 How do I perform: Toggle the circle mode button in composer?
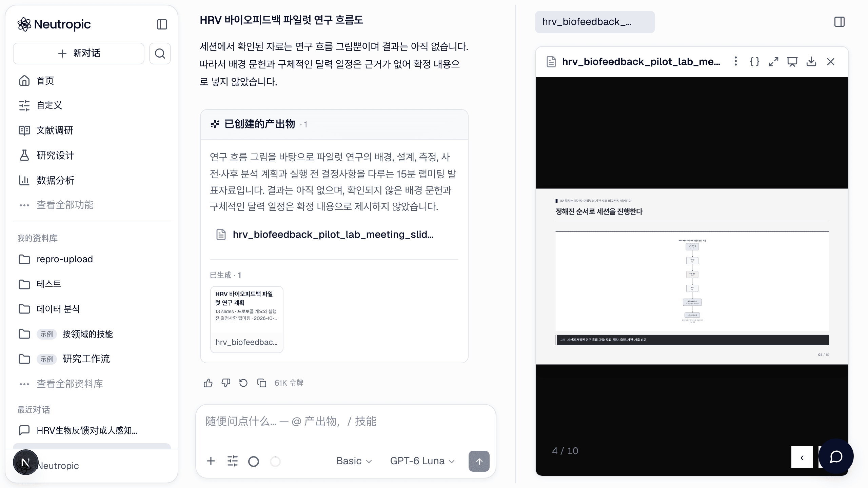coord(254,462)
